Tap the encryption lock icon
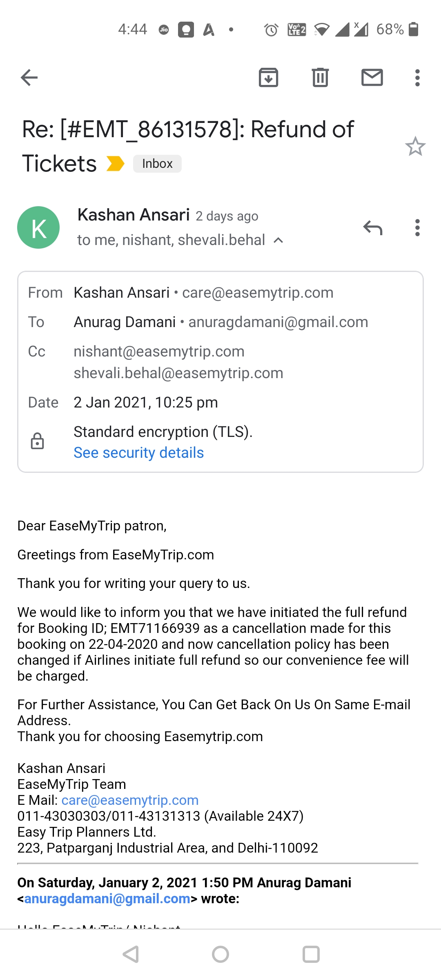Screen dimensions: 441x980 coord(38,441)
